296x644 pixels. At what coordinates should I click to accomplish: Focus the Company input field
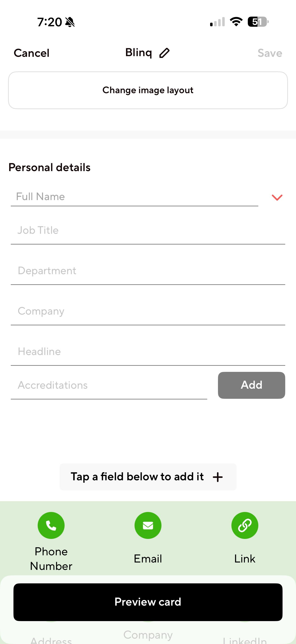click(148, 311)
